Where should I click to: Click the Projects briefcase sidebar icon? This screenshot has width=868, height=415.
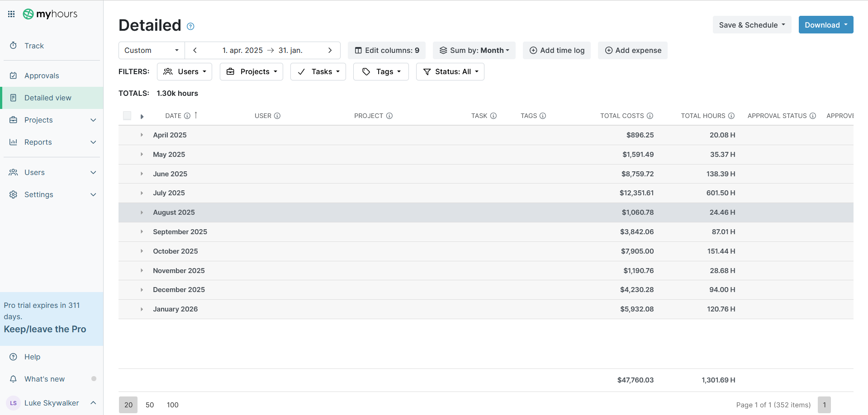(14, 120)
